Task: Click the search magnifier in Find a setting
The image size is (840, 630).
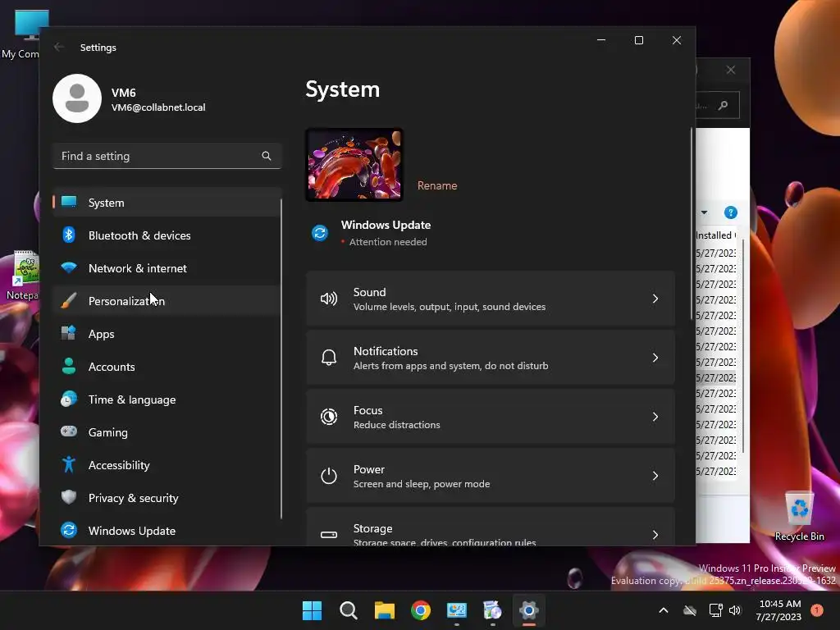Action: 267,156
